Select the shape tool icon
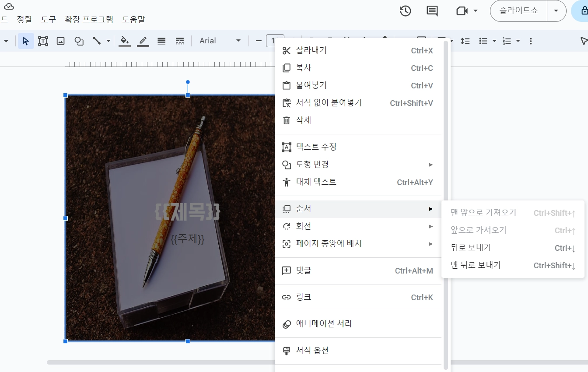588x372 pixels. pyautogui.click(x=79, y=41)
